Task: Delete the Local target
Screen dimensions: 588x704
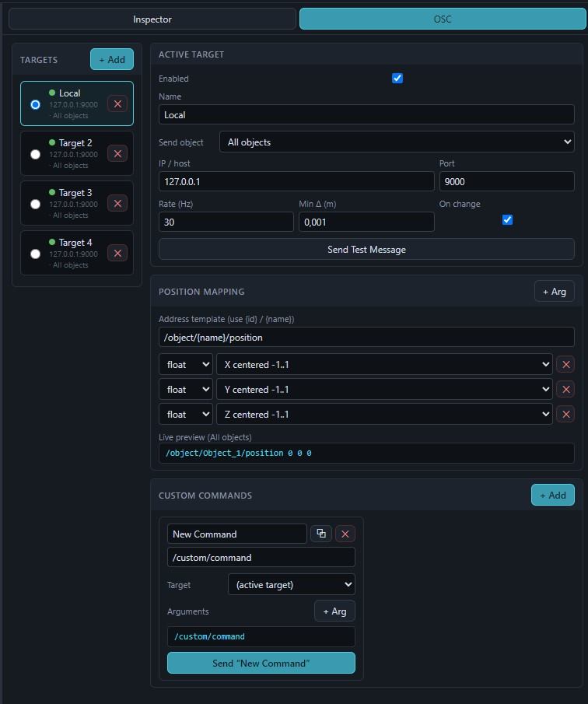Action: pyautogui.click(x=117, y=104)
